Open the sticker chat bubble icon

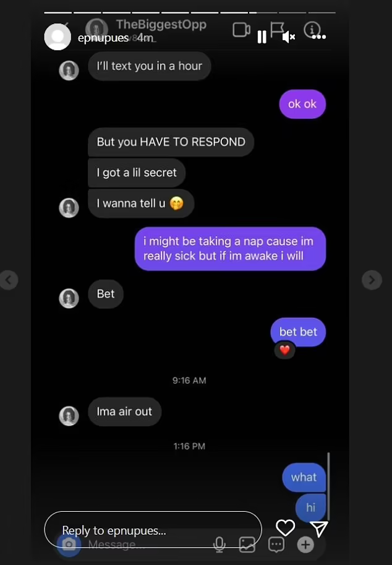coord(276,544)
